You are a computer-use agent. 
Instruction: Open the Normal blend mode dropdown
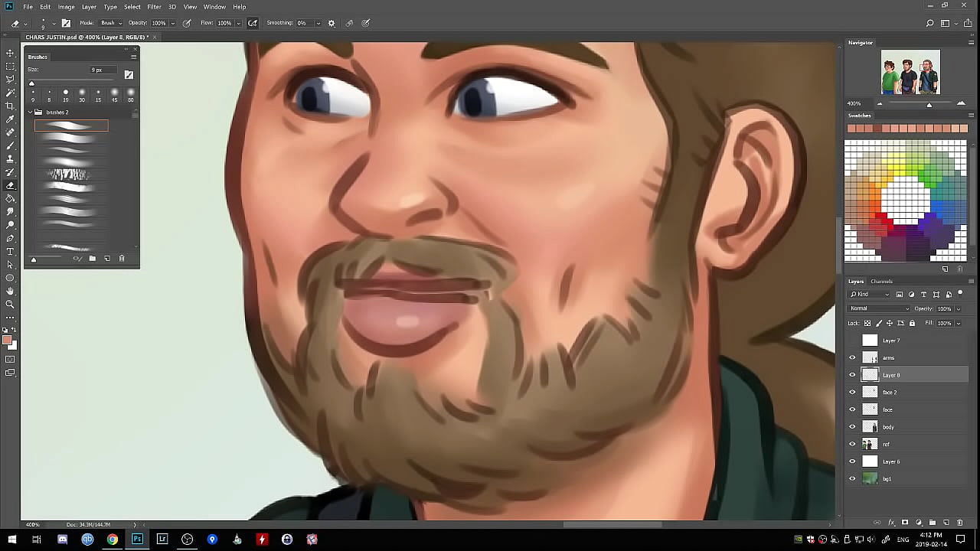pos(878,308)
